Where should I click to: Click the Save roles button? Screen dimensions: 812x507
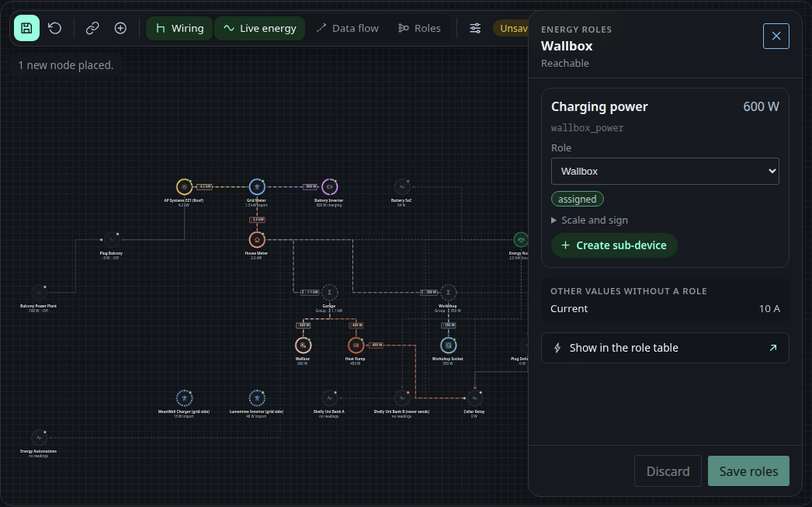(x=748, y=471)
